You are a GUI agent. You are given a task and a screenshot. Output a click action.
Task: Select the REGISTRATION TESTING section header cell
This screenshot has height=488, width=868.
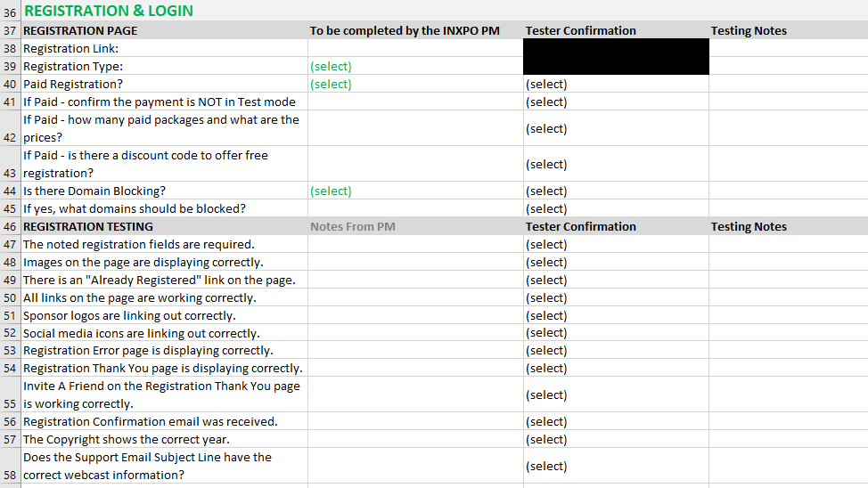point(88,227)
